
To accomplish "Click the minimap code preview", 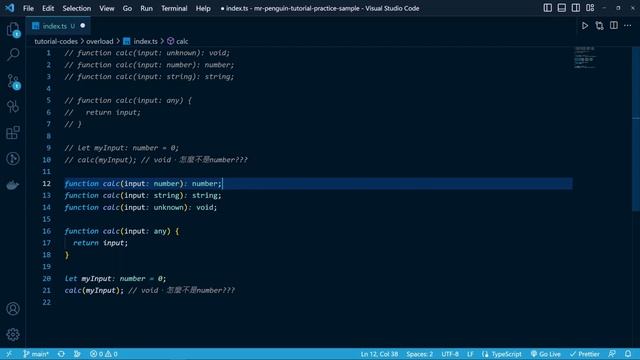I will pyautogui.click(x=584, y=57).
